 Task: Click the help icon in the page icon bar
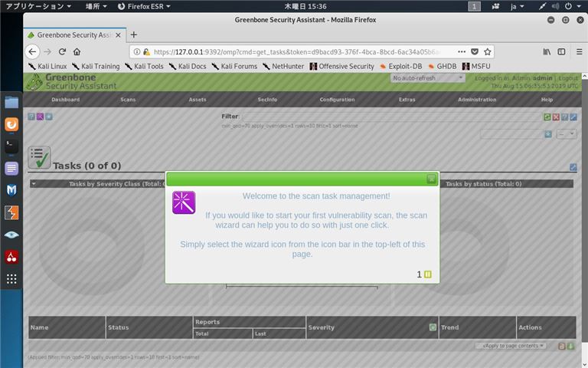click(x=31, y=117)
